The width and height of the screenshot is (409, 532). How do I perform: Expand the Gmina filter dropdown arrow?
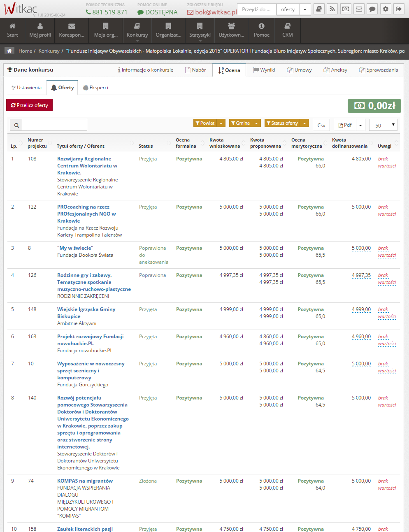point(256,123)
